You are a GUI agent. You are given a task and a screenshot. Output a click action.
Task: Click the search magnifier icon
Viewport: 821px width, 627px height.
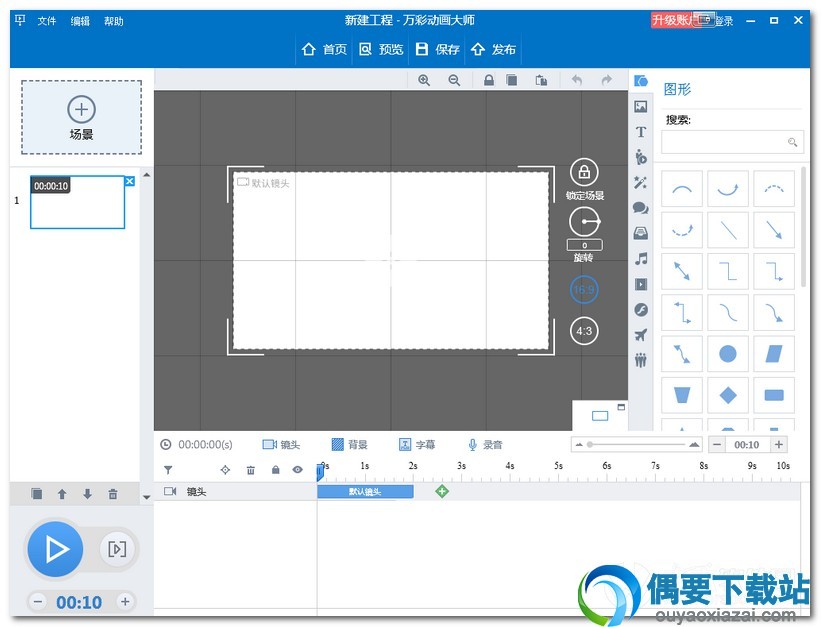point(793,142)
